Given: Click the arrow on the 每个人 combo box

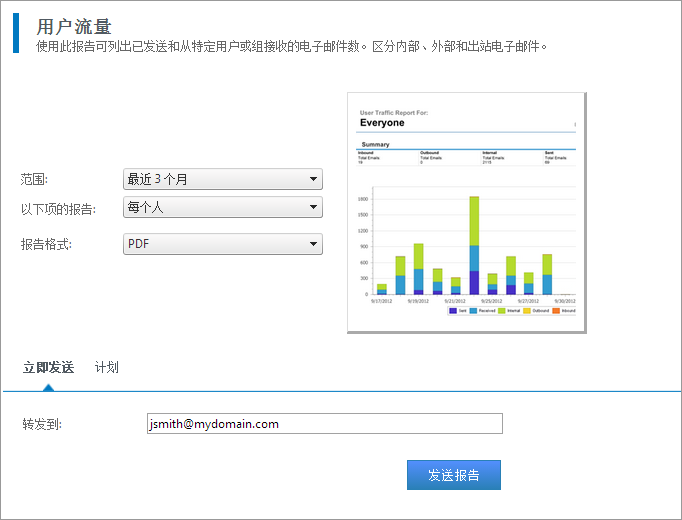Looking at the screenshot, I should coord(314,208).
